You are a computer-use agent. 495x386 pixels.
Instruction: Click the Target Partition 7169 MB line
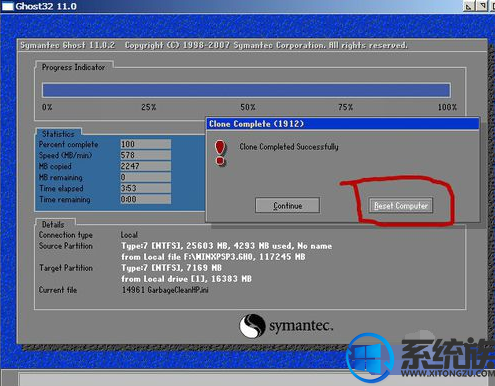pyautogui.click(x=171, y=268)
